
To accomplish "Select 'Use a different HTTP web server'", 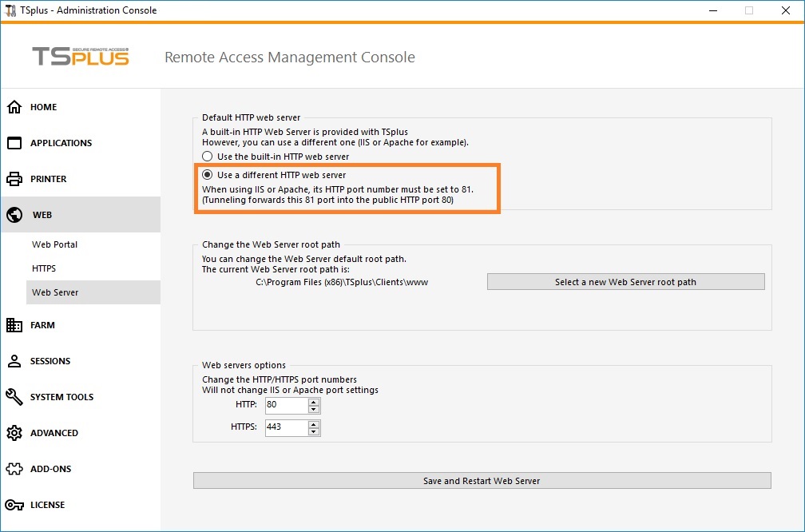I will point(208,175).
